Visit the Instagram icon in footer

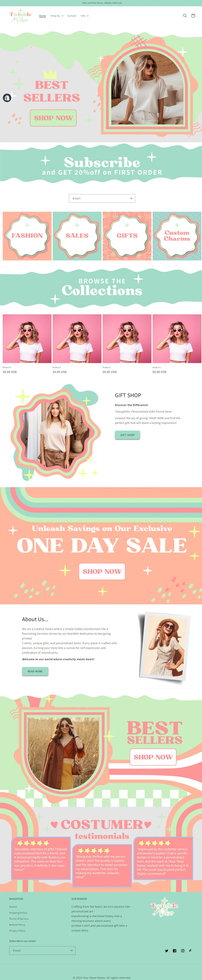[x=183, y=951]
